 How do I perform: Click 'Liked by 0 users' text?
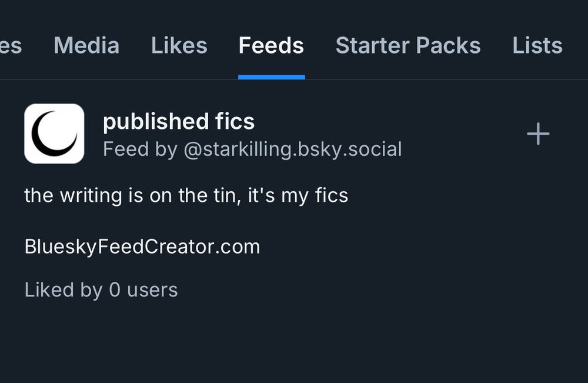(101, 289)
